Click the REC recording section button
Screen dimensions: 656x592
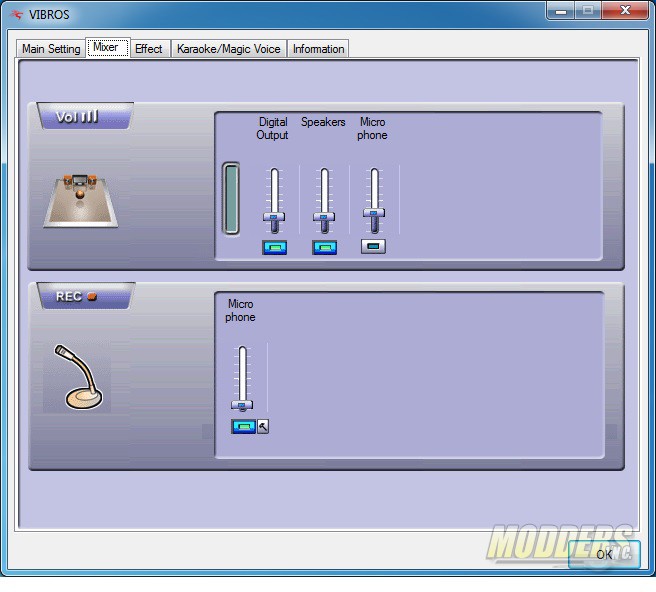pyautogui.click(x=86, y=296)
